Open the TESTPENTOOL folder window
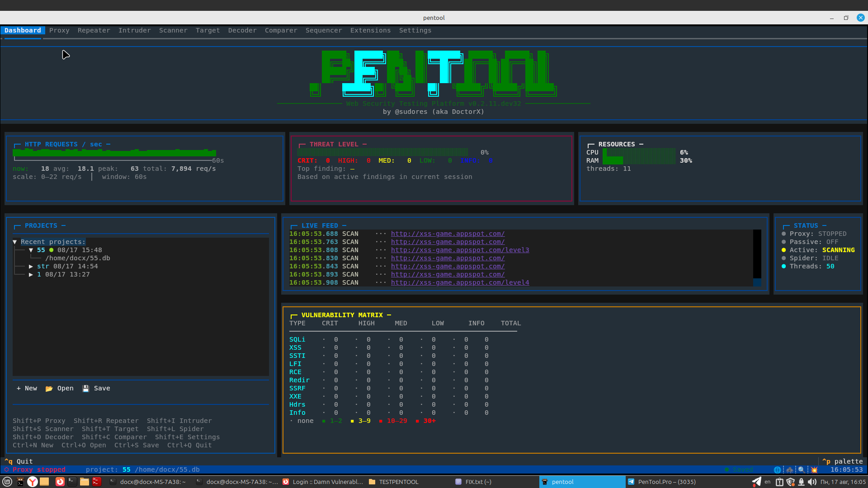The width and height of the screenshot is (868, 488). [x=394, y=482]
